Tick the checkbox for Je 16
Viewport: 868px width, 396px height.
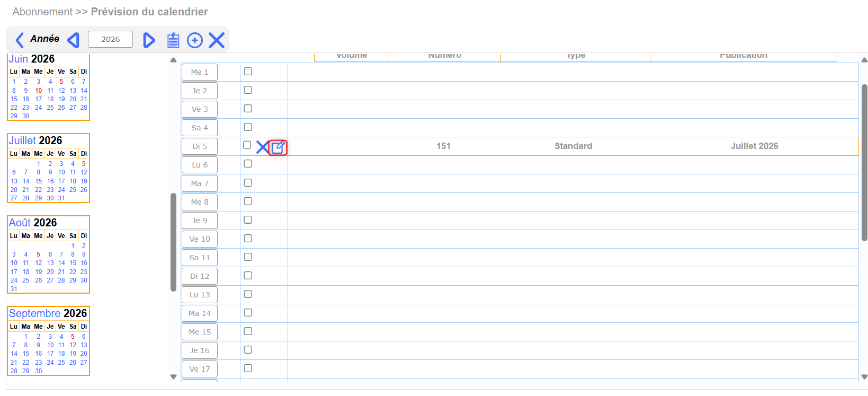click(248, 349)
